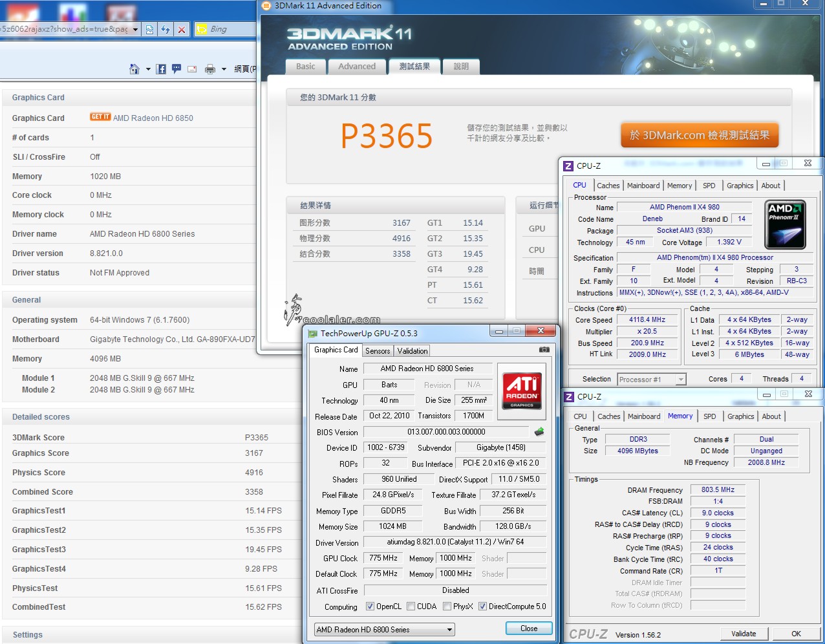Click the P3365 score in 3DMark
Viewport: 825px width, 644px height.
click(387, 136)
